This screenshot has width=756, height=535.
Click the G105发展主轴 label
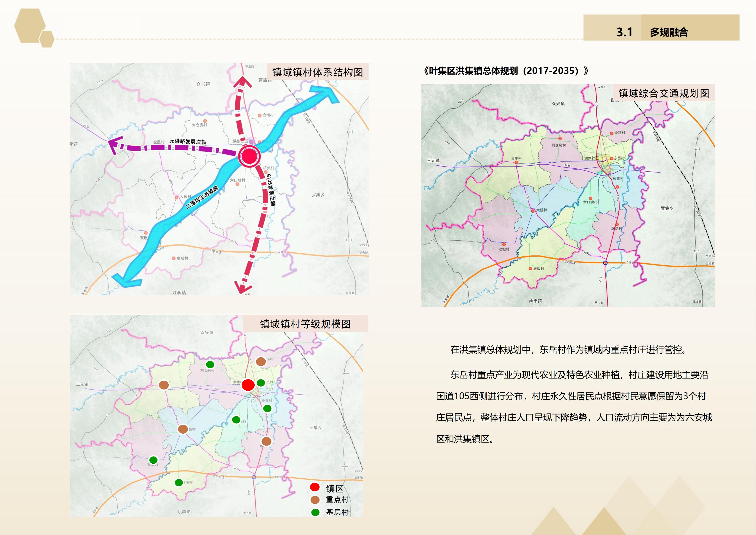[271, 190]
